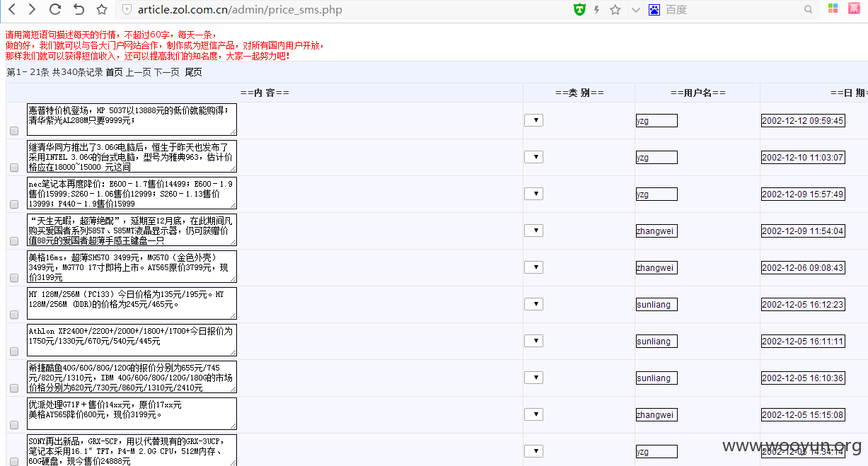Edit the SONY再出新品 content textarea

click(x=132, y=450)
